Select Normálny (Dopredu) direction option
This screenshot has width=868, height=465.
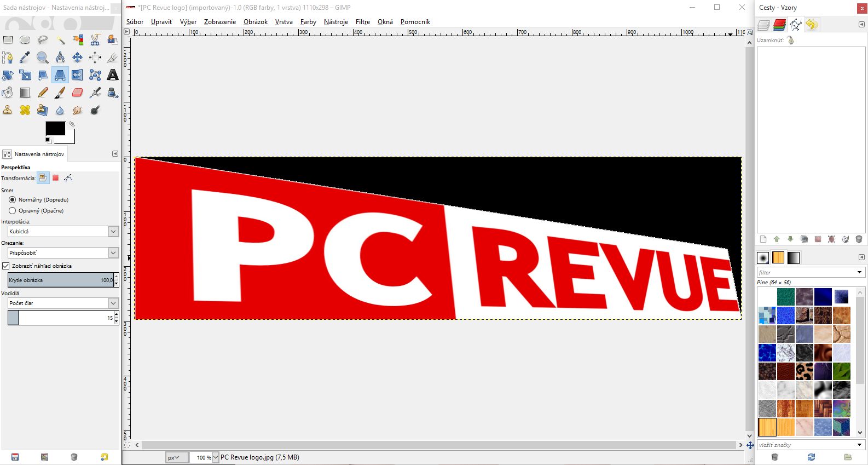[x=13, y=200]
